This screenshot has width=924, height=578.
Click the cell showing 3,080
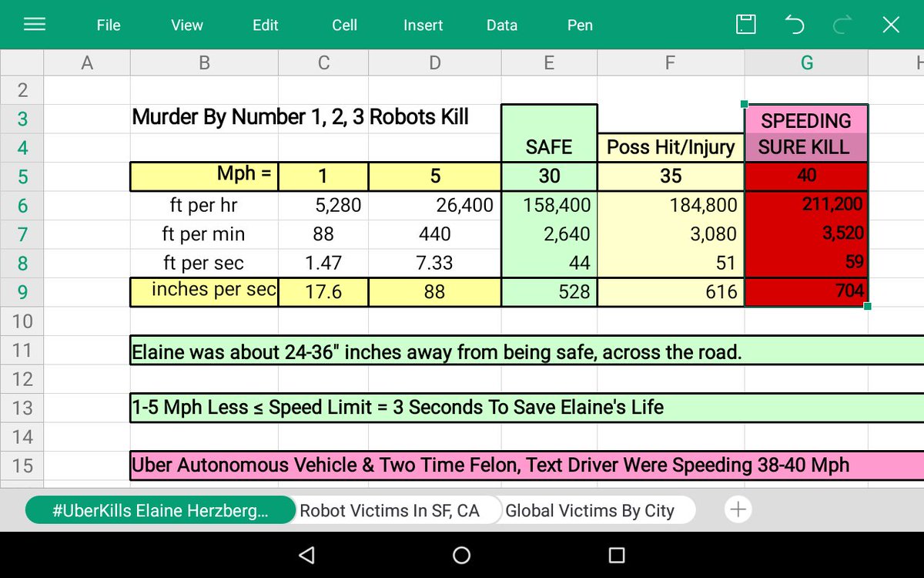(671, 234)
